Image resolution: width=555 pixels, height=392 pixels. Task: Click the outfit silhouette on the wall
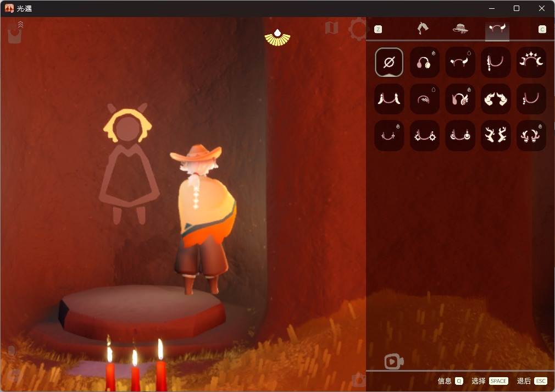click(x=128, y=164)
